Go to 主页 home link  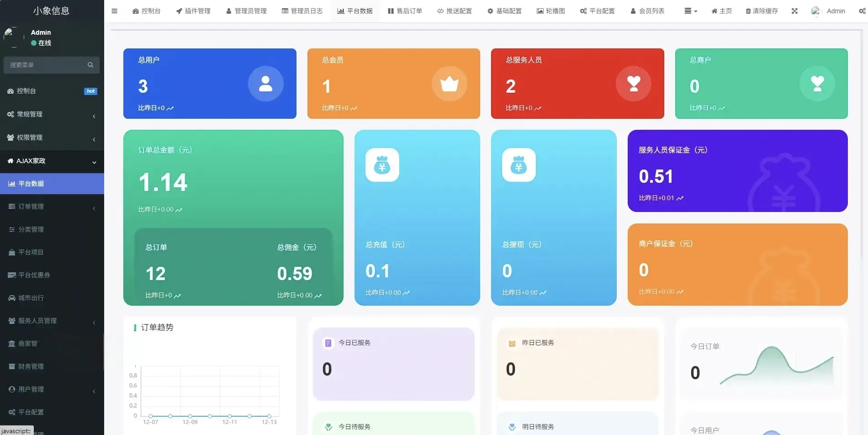coord(722,11)
